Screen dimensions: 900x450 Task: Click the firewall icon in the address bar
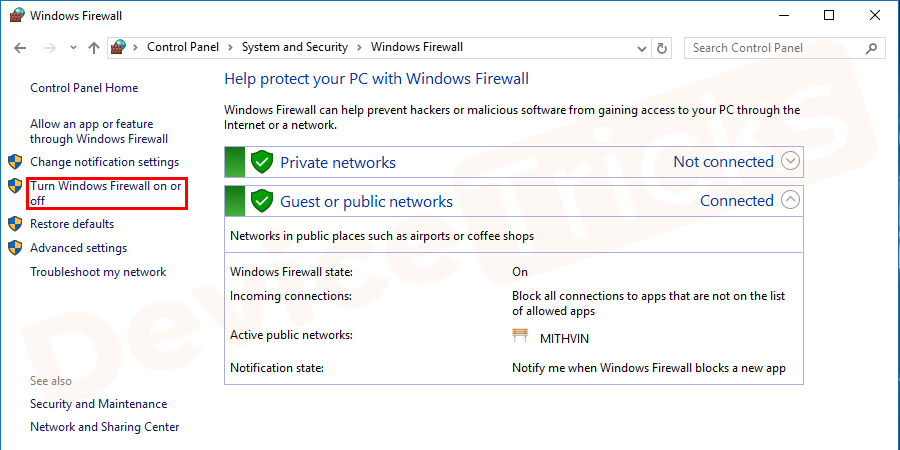pos(118,47)
